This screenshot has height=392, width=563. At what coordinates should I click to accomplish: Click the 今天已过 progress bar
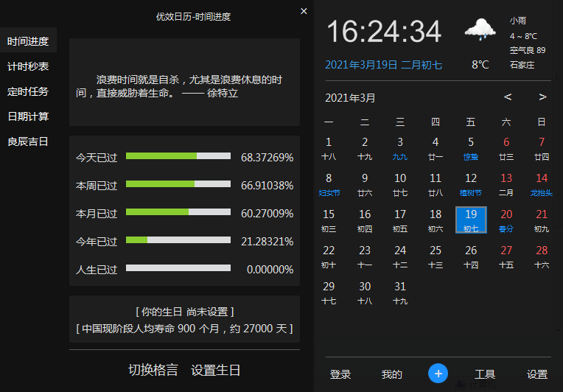pos(178,156)
